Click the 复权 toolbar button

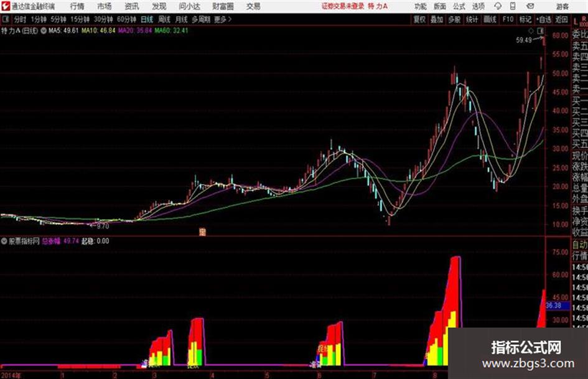pos(419,19)
